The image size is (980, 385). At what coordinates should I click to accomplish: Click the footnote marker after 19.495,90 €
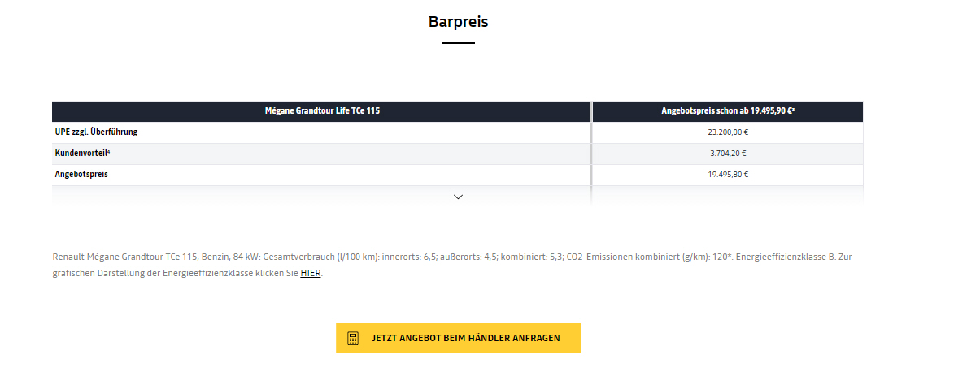pyautogui.click(x=793, y=109)
